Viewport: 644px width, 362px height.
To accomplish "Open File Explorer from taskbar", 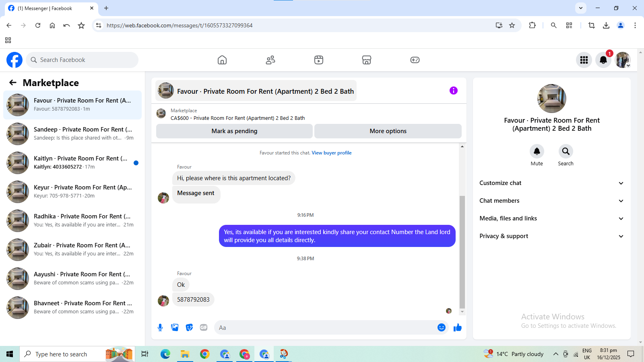I will click(x=185, y=354).
